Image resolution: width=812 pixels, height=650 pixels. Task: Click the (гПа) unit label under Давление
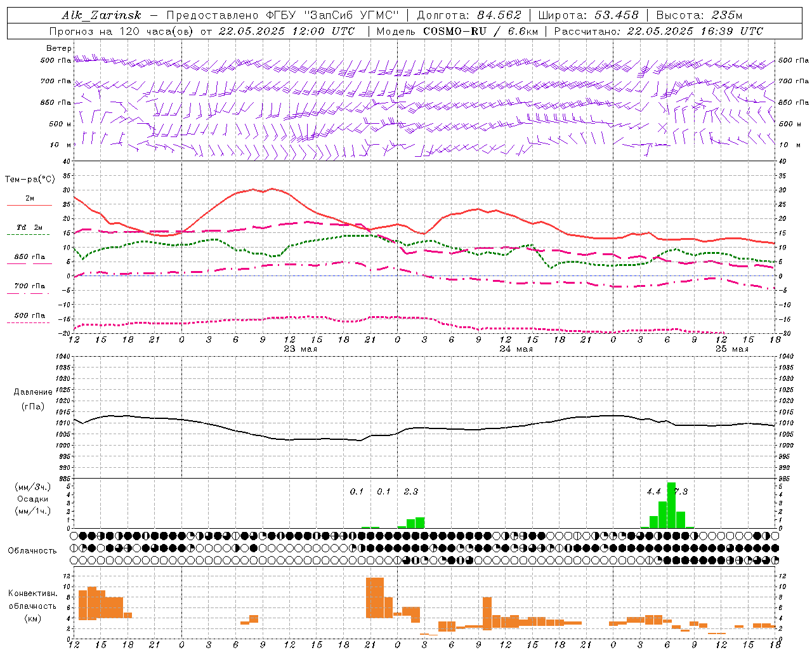33,407
